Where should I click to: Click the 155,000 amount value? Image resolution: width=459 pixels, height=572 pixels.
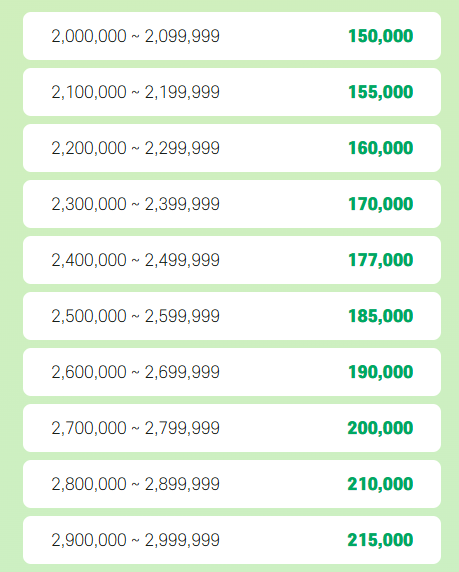tap(381, 92)
